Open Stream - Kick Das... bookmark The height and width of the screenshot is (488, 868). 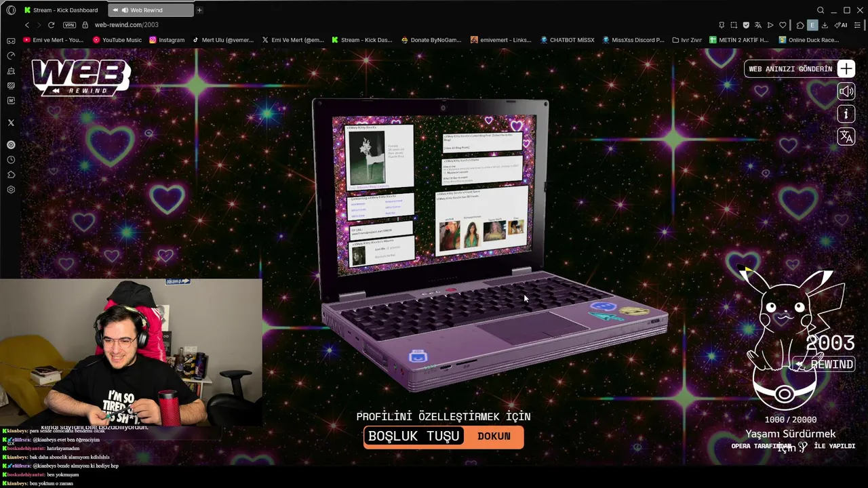[x=362, y=40]
